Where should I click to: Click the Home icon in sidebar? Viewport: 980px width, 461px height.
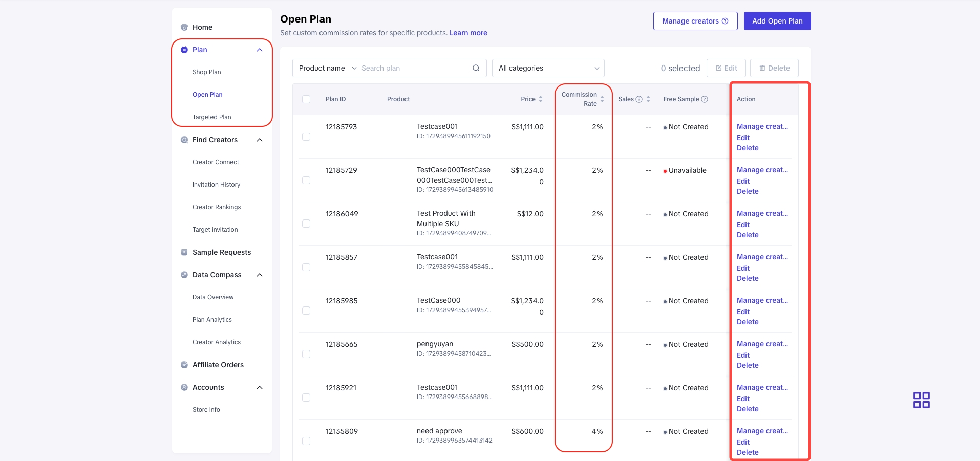(184, 27)
